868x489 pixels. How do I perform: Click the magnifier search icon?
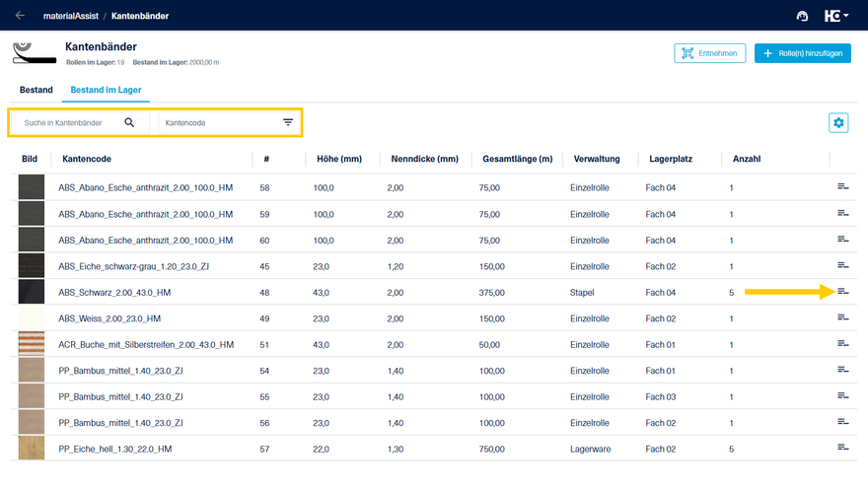tap(129, 122)
